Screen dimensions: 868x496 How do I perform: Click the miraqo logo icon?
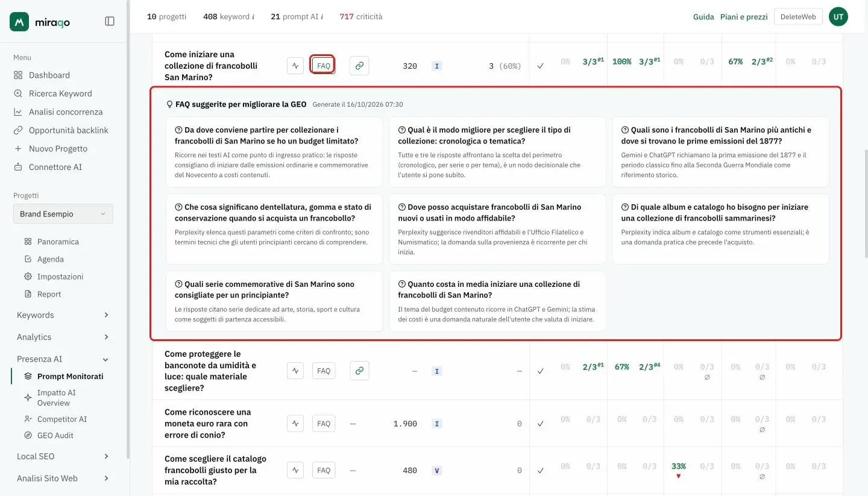(x=19, y=22)
